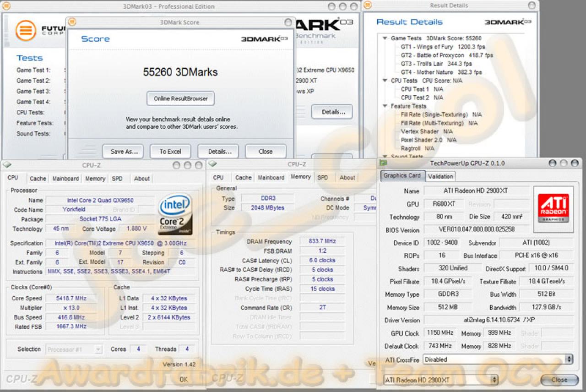Open the Validation tab in GPU-Z
This screenshot has width=586, height=392.
tap(440, 176)
